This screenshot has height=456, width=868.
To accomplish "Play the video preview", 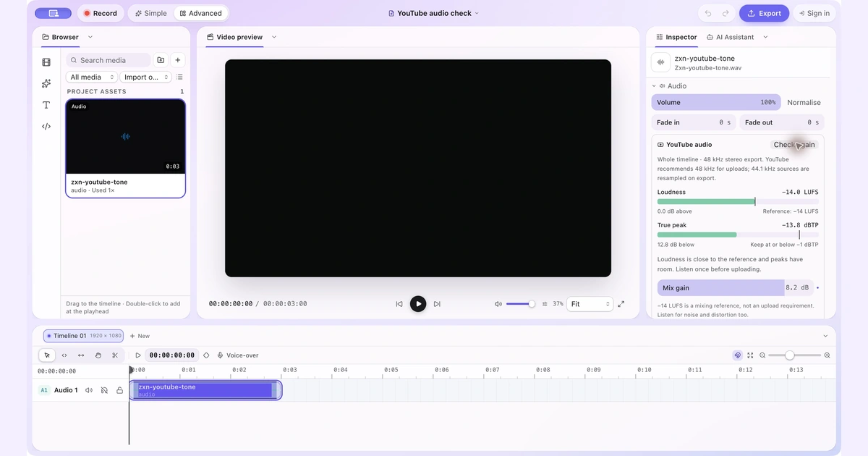I will click(x=418, y=304).
